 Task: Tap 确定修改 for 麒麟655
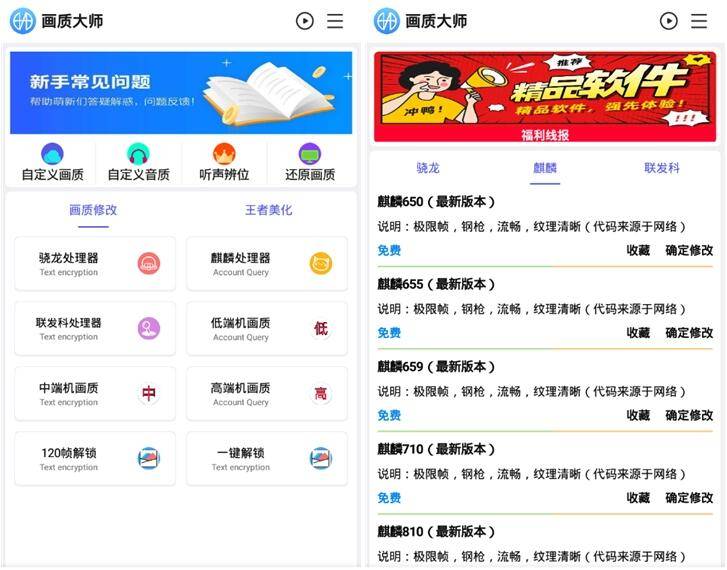689,333
